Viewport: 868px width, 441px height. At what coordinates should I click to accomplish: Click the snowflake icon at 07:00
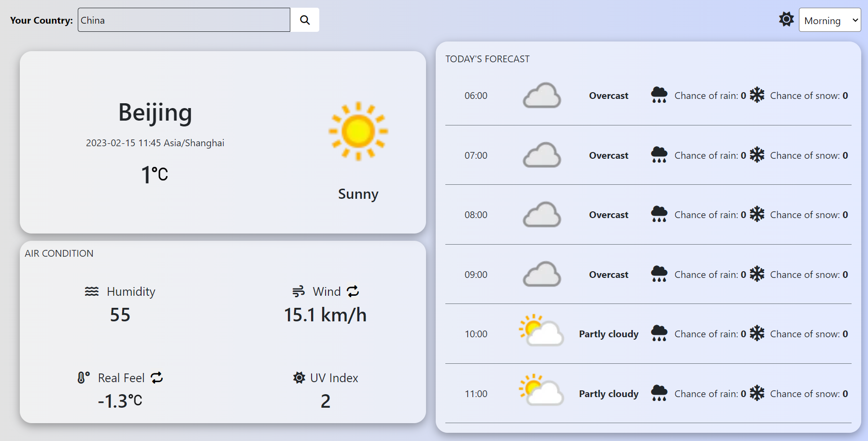(x=757, y=155)
